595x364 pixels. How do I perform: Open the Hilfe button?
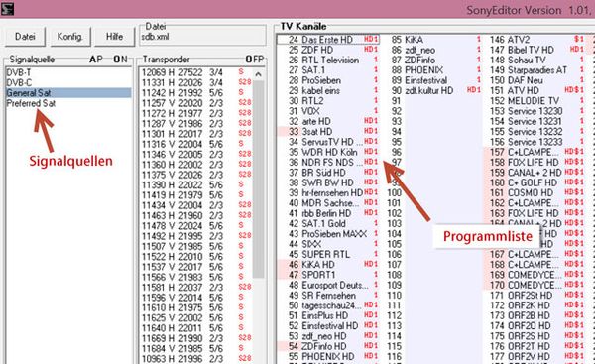tap(115, 37)
